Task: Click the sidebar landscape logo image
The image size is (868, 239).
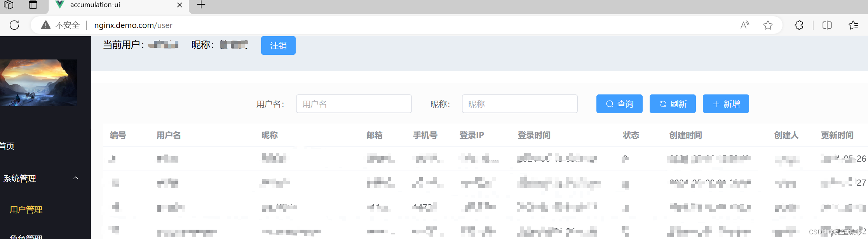Action: coord(38,83)
